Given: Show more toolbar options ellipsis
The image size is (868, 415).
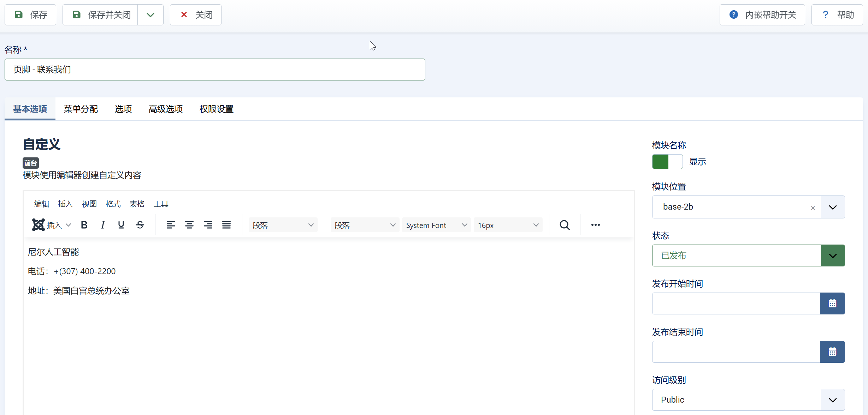Looking at the screenshot, I should [595, 225].
